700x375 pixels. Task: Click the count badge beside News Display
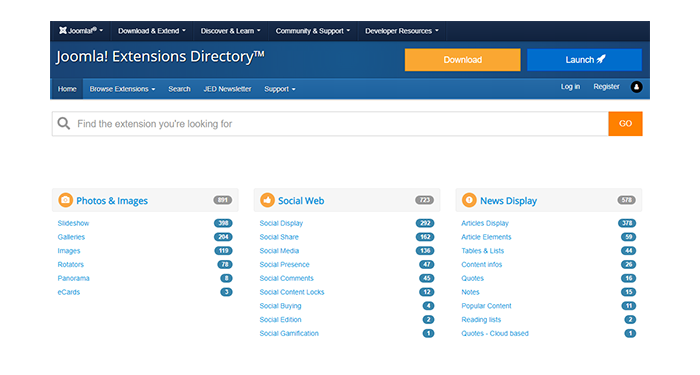pos(626,200)
